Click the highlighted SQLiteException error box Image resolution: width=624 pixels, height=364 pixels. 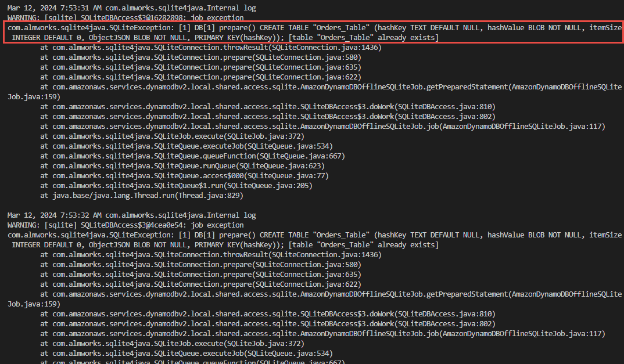click(x=312, y=33)
